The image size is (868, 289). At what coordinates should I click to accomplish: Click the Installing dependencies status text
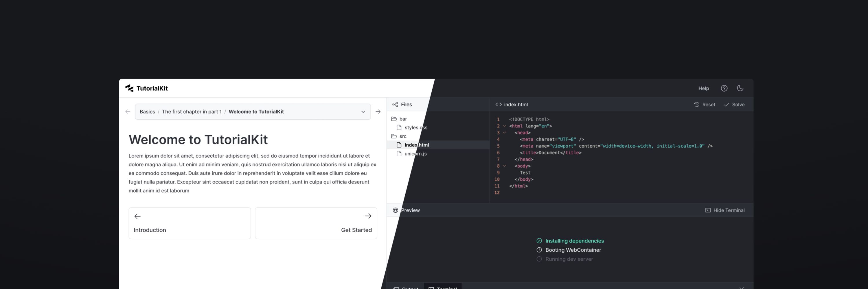[575, 241]
